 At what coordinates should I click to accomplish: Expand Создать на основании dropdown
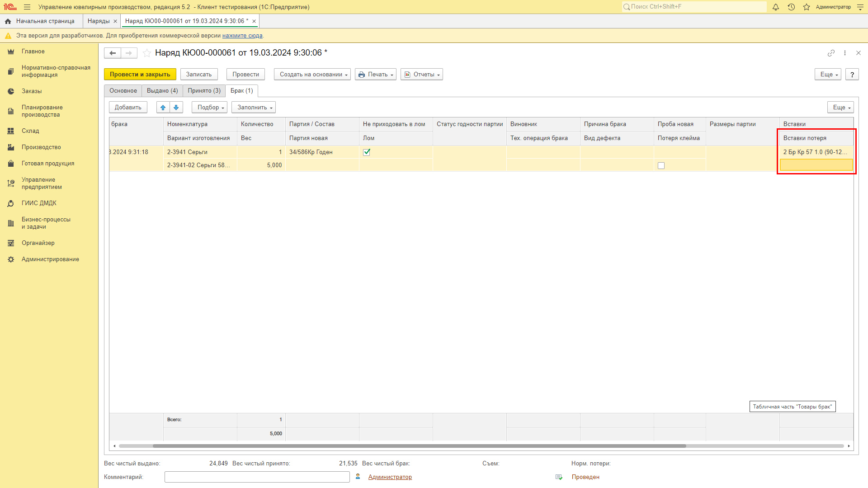pyautogui.click(x=312, y=75)
